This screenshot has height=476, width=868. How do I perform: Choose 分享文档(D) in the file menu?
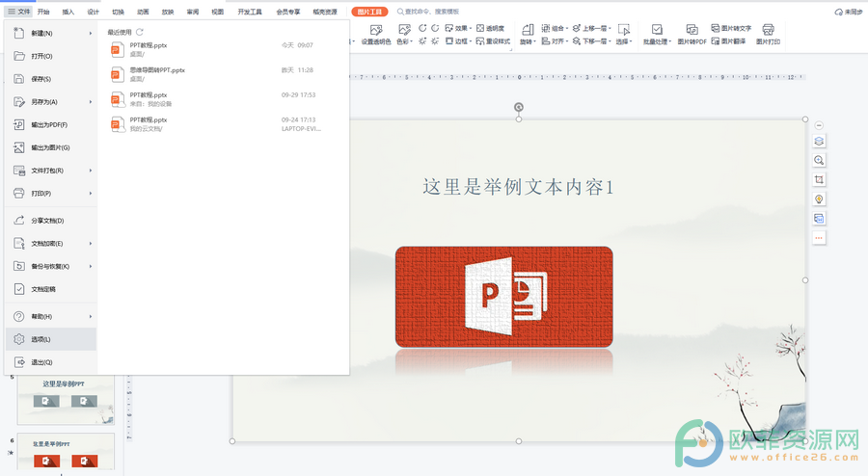click(51, 221)
